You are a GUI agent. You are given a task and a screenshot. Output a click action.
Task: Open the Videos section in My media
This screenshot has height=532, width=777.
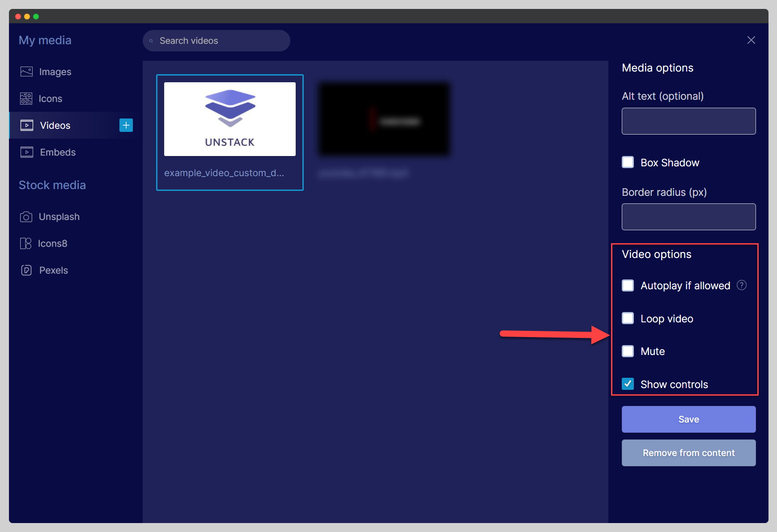55,126
